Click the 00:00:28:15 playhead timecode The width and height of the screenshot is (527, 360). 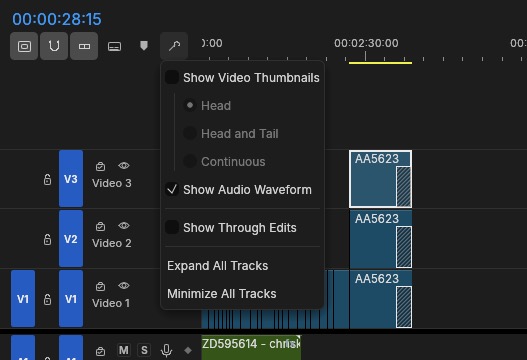[56, 19]
